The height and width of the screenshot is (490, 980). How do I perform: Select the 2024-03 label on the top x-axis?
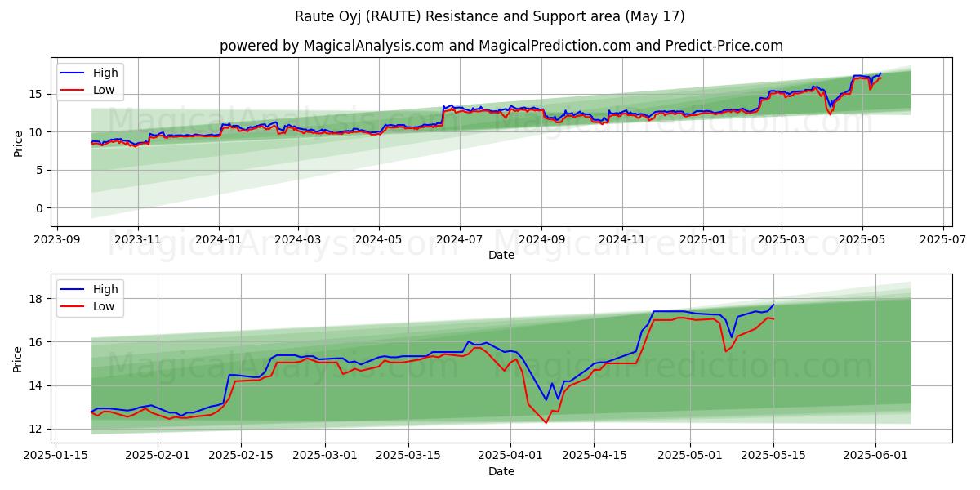[297, 240]
